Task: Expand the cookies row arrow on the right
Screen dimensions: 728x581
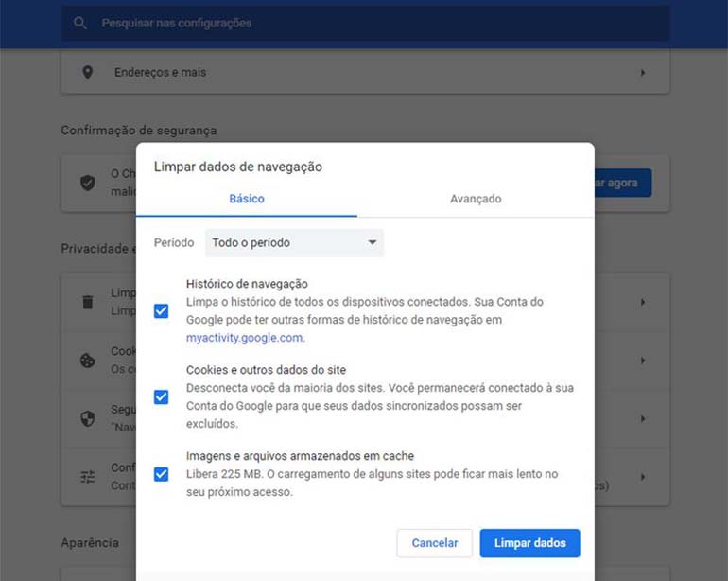Action: click(643, 361)
